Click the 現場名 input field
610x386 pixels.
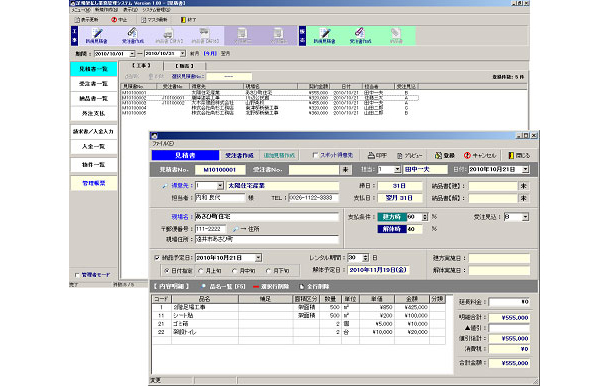click(266, 217)
